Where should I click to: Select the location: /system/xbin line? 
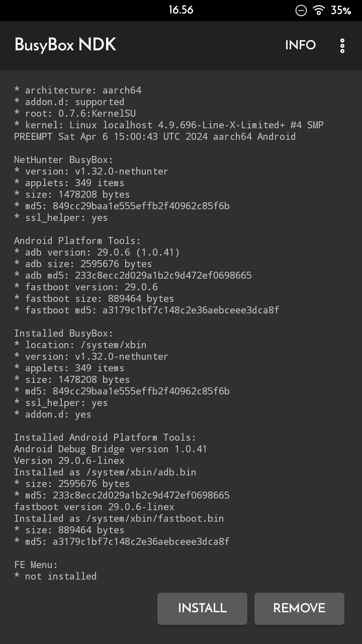(x=80, y=345)
